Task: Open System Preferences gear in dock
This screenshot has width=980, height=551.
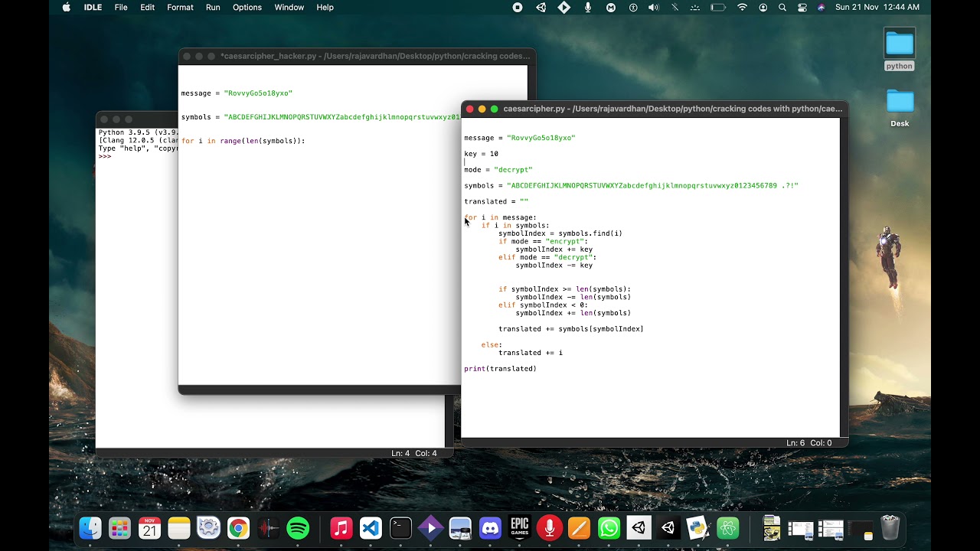Action: [x=208, y=528]
